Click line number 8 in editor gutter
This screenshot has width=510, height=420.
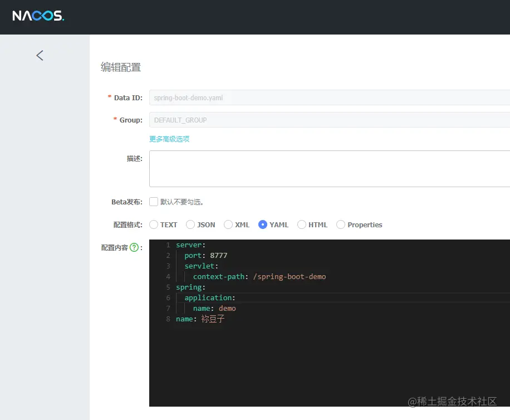click(x=168, y=319)
